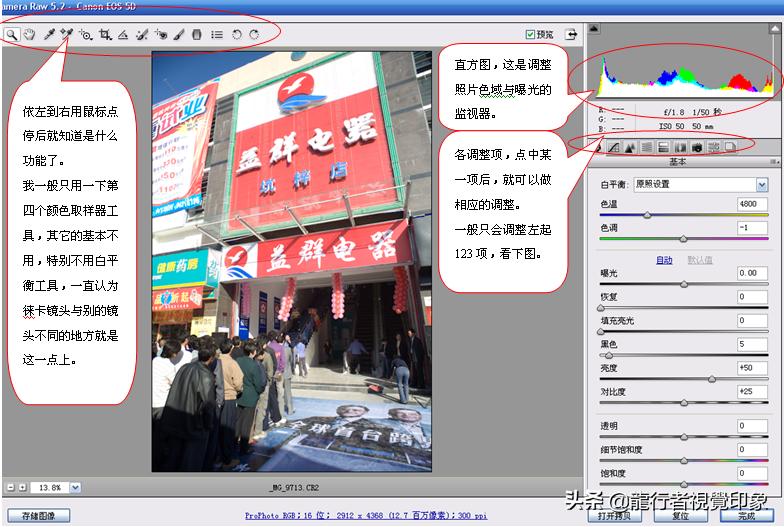Click the 色调 value field -1
This screenshot has width=784, height=527.
(752, 228)
